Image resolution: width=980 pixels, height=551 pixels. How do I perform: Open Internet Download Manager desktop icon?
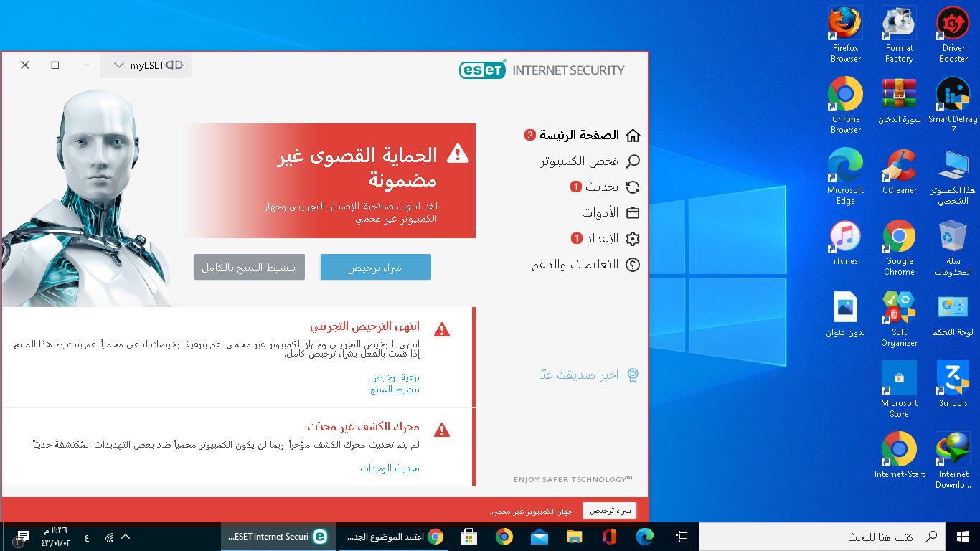coord(953,460)
